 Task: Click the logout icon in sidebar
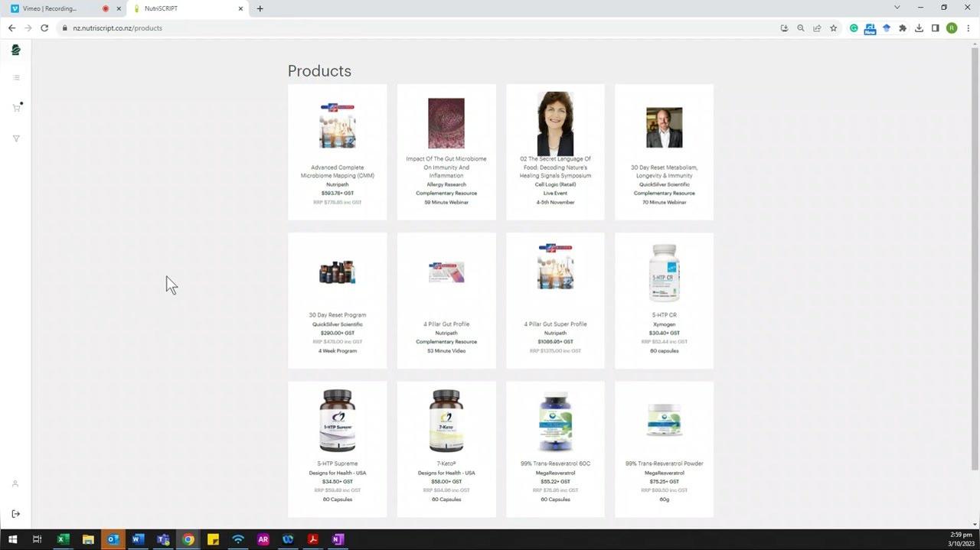[x=15, y=514]
